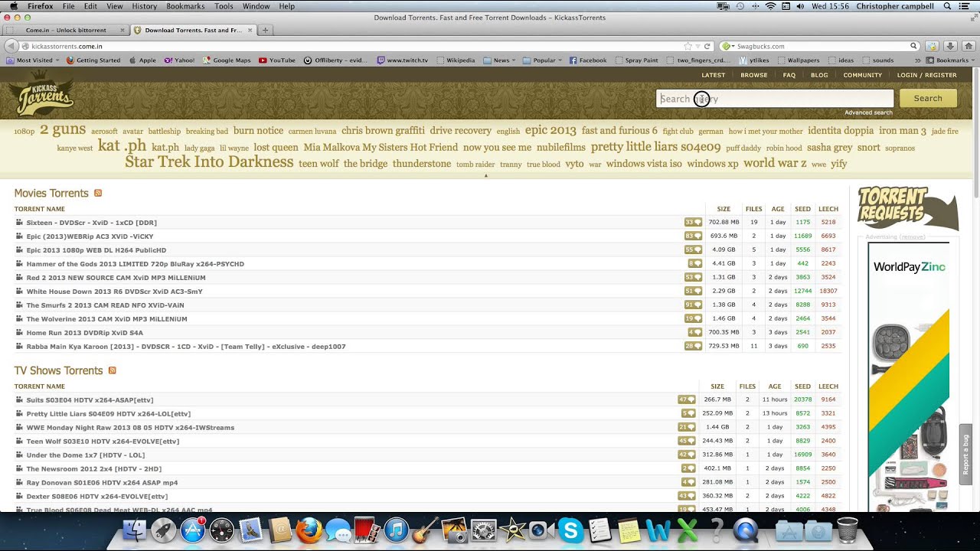Viewport: 980px width, 551px height.
Task: Open Firefox home icon
Action: [x=968, y=46]
